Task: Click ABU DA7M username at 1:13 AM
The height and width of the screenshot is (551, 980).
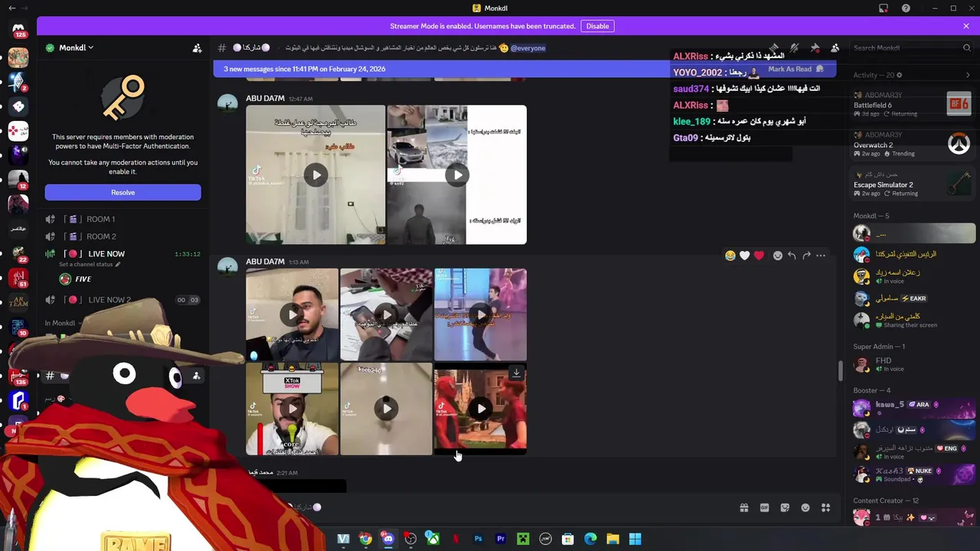Action: click(266, 262)
